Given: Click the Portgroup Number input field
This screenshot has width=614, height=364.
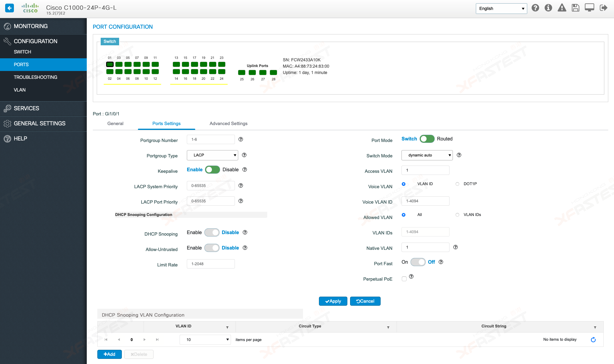Looking at the screenshot, I should [211, 140].
